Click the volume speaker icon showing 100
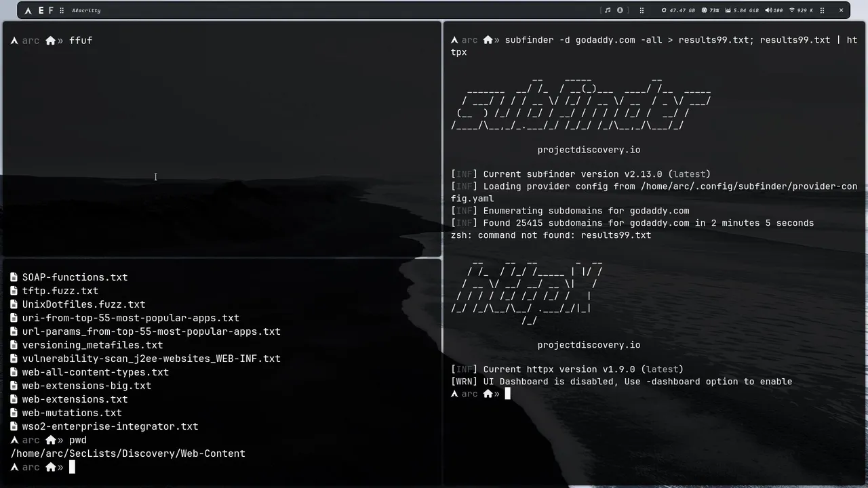Screen dimensions: 868x488 768,10
